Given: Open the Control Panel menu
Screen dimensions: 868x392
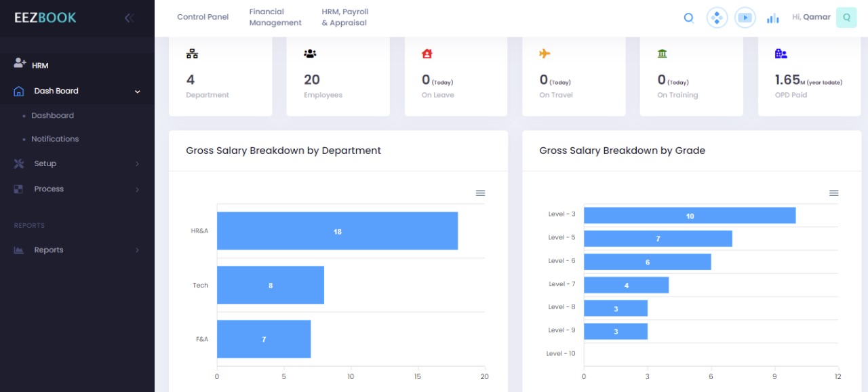Looking at the screenshot, I should (203, 17).
